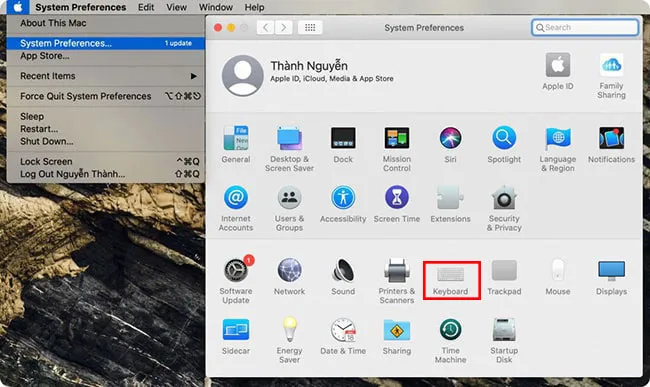Select About This Mac
650x387 pixels.
(x=106, y=23)
